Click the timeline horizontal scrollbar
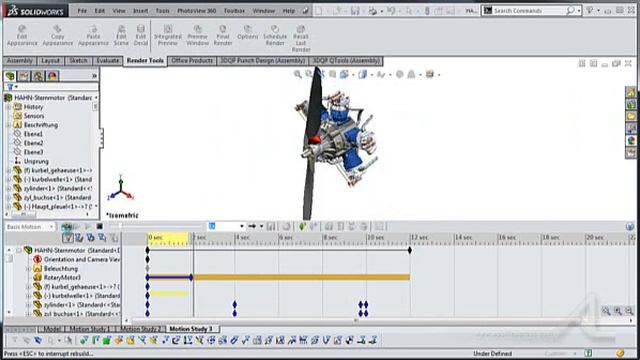The width and height of the screenshot is (640, 360). (x=378, y=321)
